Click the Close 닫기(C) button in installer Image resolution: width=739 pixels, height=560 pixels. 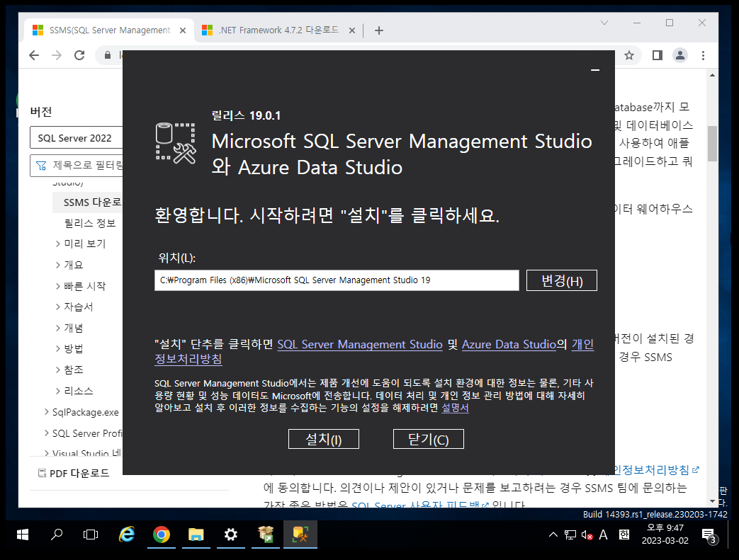coord(429,439)
